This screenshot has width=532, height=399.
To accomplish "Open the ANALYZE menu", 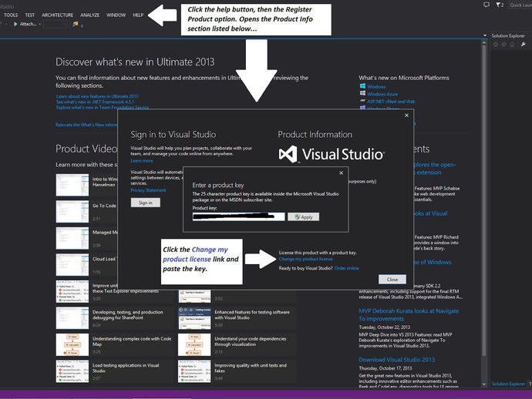I will (89, 15).
